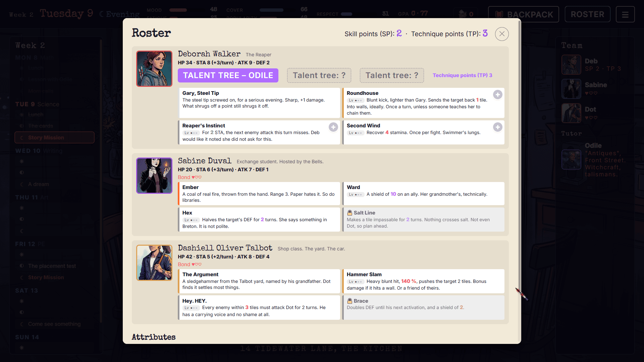
Task: Open the Roster button in top bar
Action: [x=587, y=14]
